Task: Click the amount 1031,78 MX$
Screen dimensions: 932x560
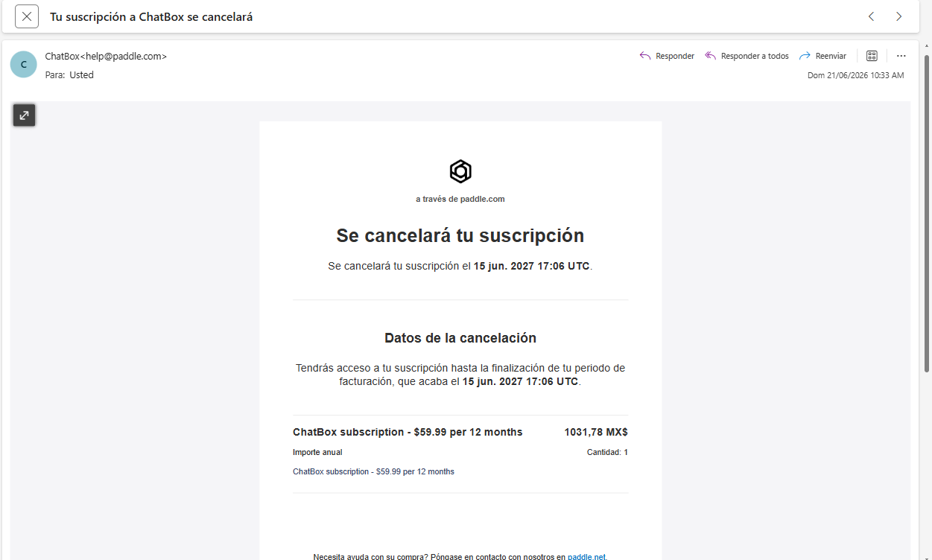Action: [596, 432]
